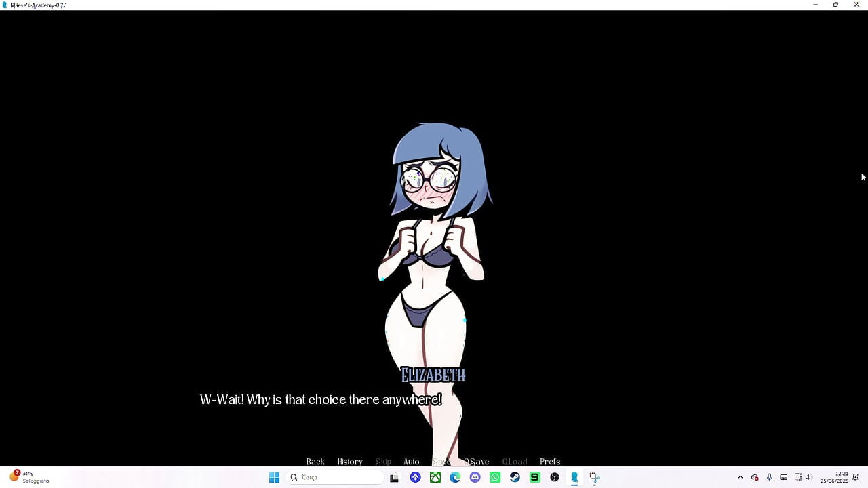Open the volume speaker tray icon

[x=808, y=477]
